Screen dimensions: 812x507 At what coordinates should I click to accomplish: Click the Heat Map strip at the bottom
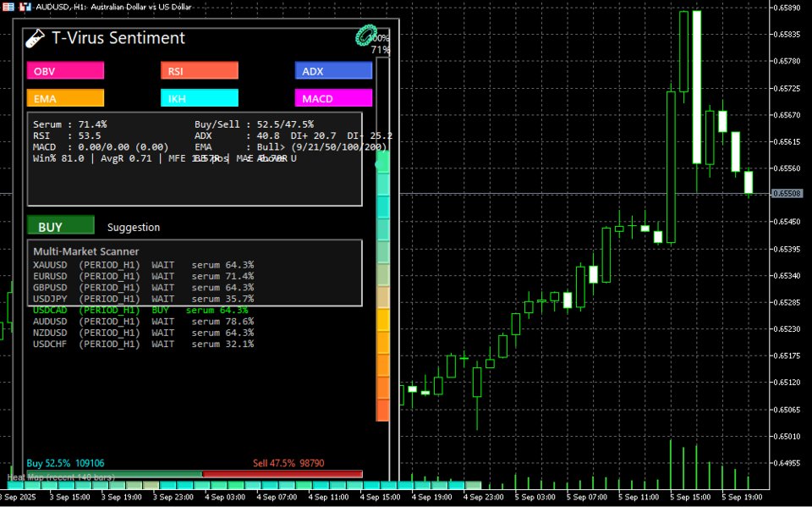(244, 485)
